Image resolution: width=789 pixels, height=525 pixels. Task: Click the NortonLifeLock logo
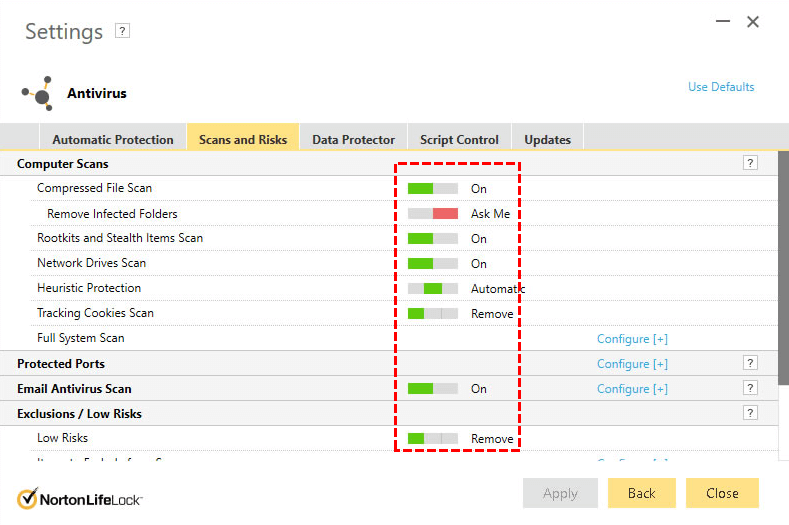[x=80, y=498]
